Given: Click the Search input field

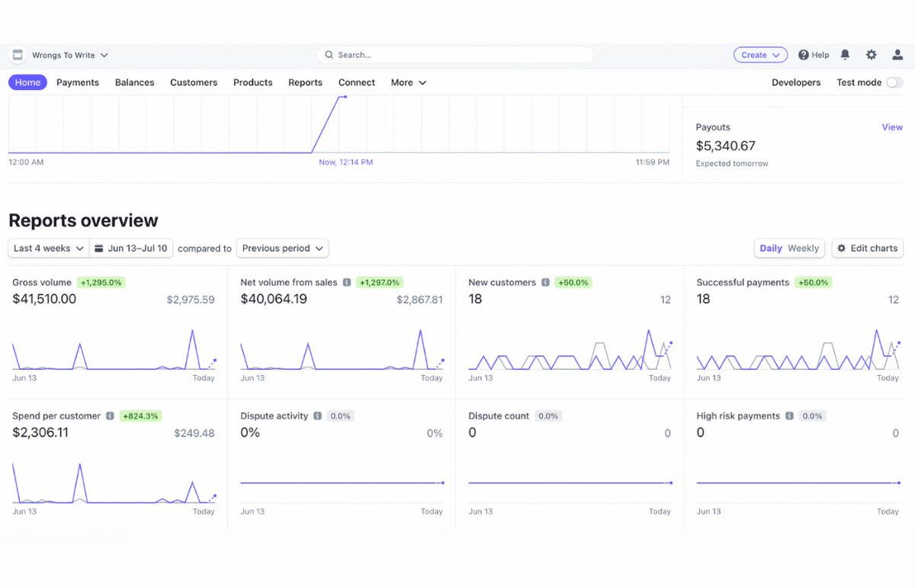Looking at the screenshot, I should point(455,55).
